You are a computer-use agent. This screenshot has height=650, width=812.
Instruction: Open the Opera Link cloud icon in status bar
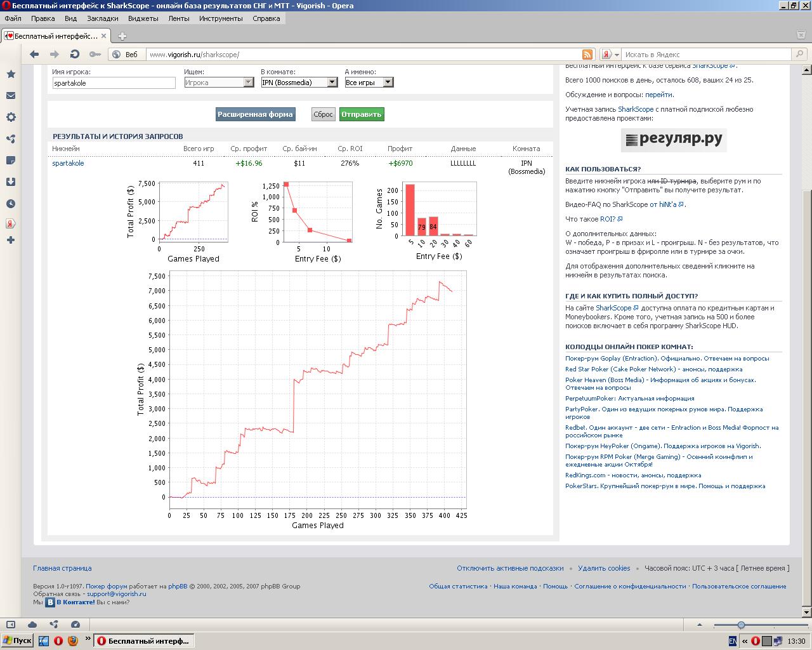32,625
